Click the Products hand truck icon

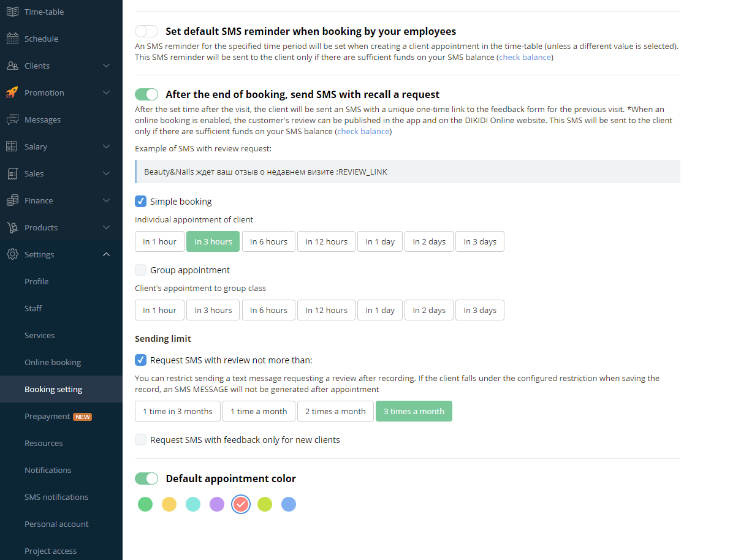[x=13, y=228]
